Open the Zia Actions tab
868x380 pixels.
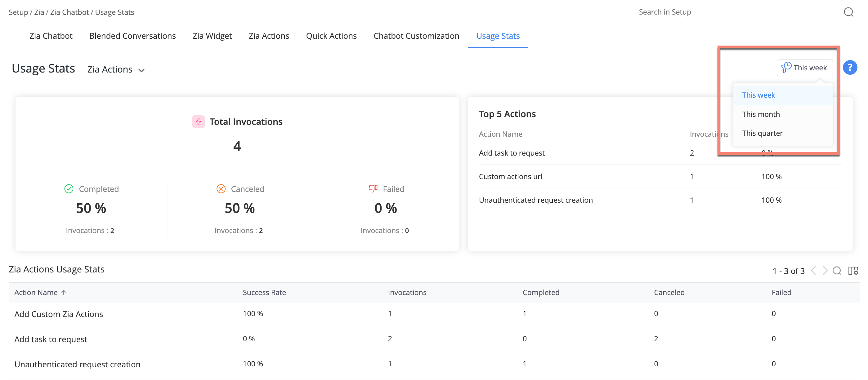pos(269,36)
